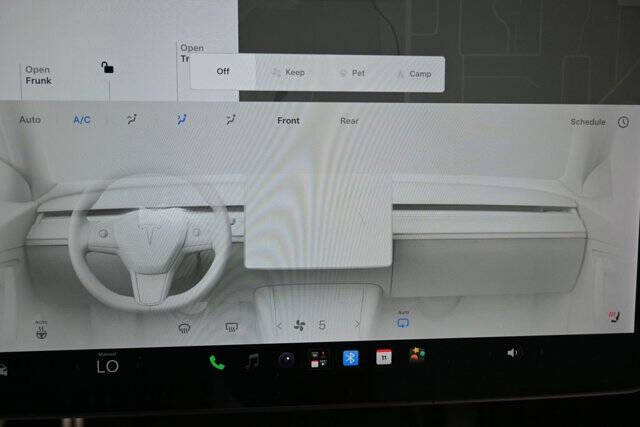Enable Auto climate mode
Image resolution: width=640 pixels, height=427 pixels.
click(x=30, y=120)
